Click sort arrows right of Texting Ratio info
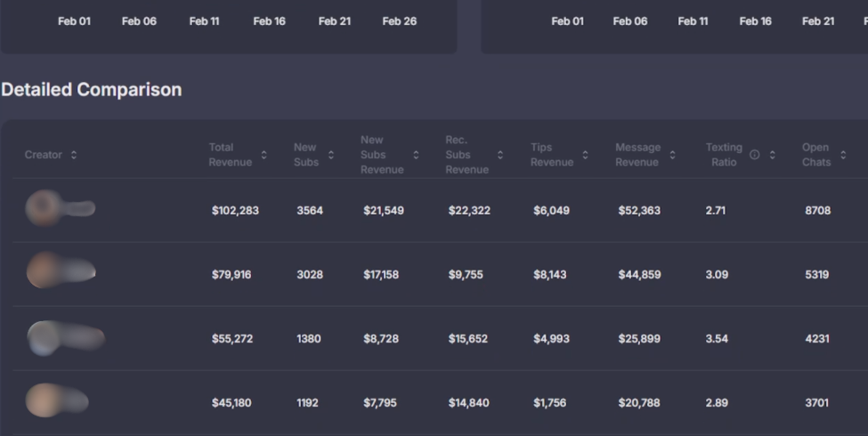 772,155
